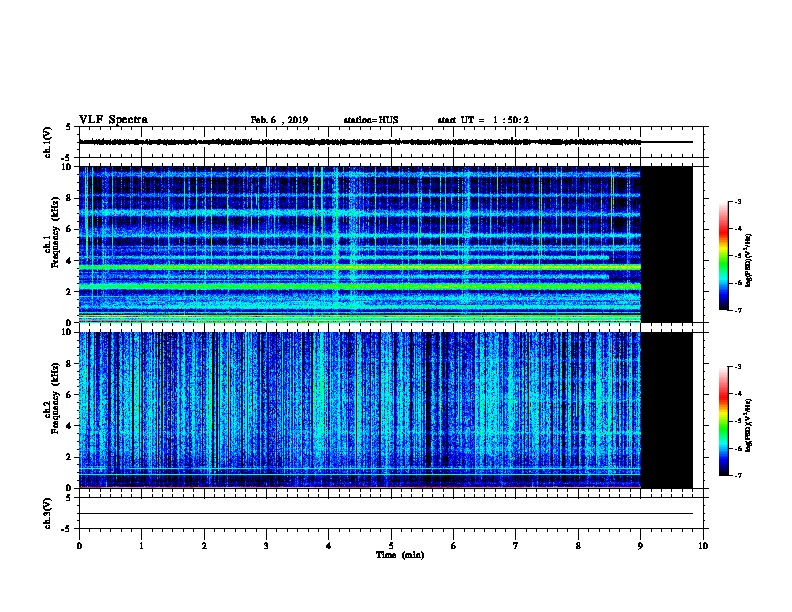The image size is (792, 612).
Task: Click time axis tick label '4'
Action: pos(329,546)
